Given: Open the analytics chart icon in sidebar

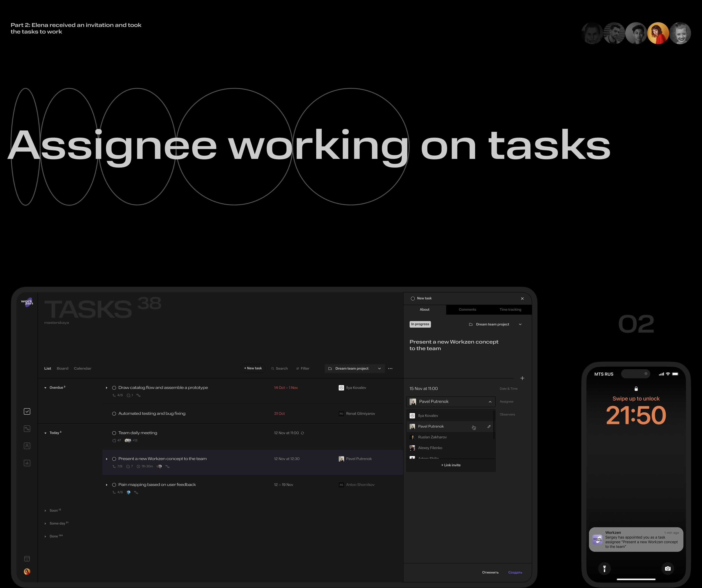Looking at the screenshot, I should point(27,463).
